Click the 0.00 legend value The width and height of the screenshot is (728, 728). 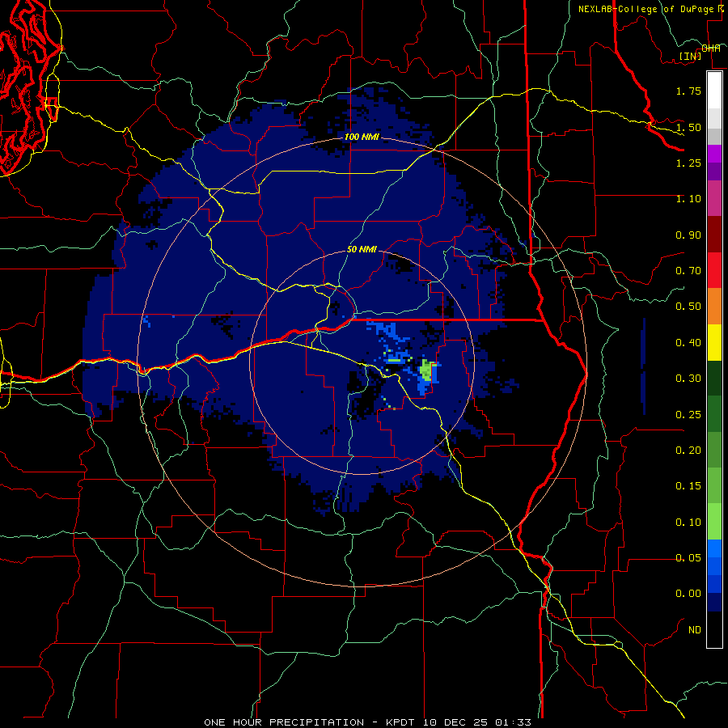click(x=688, y=594)
